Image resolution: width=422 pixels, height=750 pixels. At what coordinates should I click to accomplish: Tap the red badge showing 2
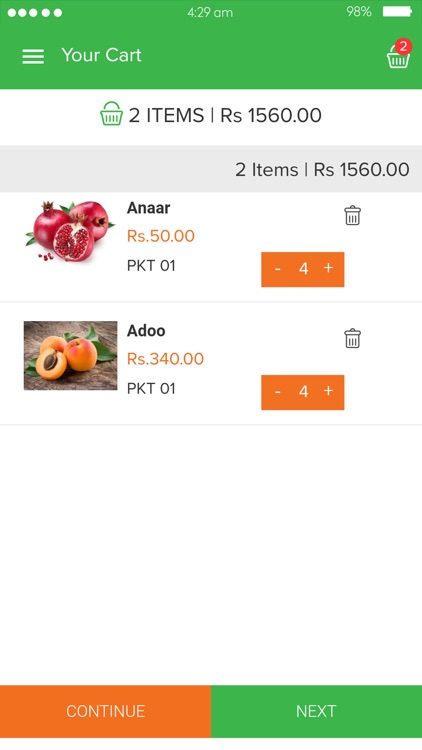pyautogui.click(x=403, y=46)
